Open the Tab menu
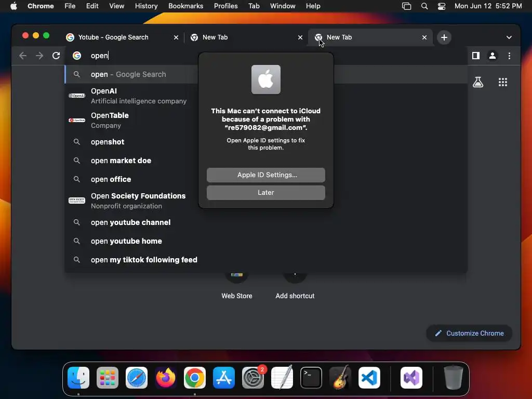 [254, 6]
